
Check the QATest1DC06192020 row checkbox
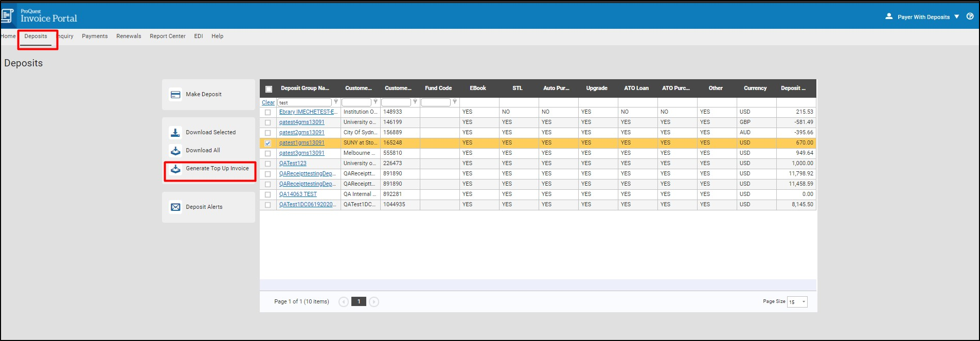pyautogui.click(x=268, y=205)
